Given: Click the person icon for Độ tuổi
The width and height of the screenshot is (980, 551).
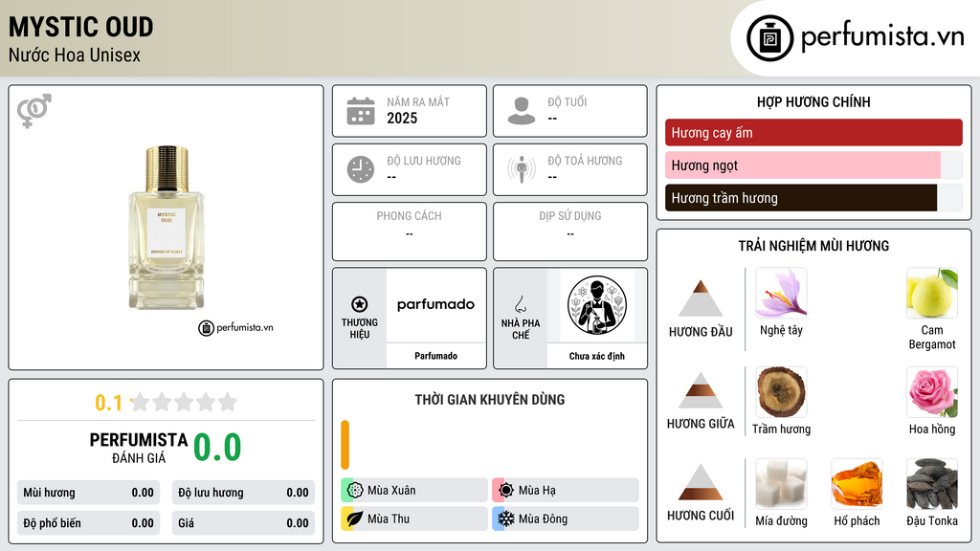Looking at the screenshot, I should tap(522, 111).
